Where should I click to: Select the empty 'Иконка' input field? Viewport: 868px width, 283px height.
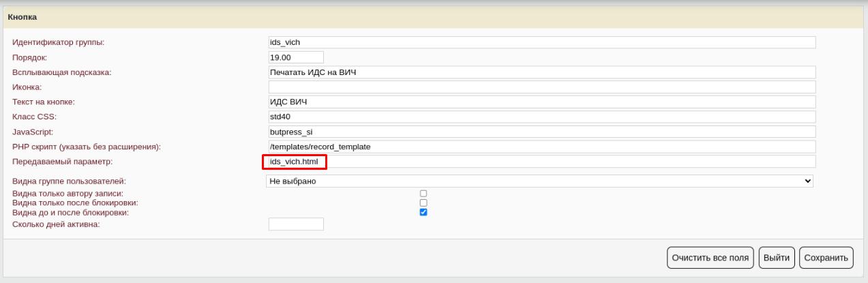point(541,87)
